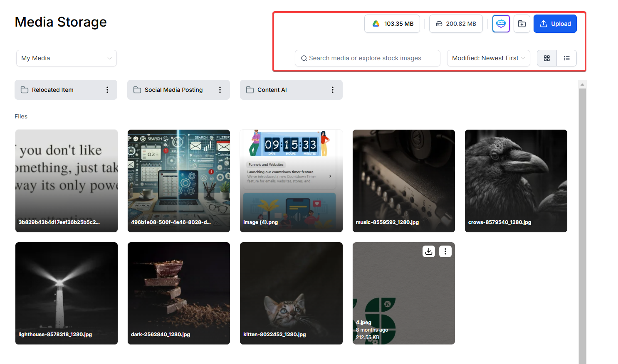Click the folder icon beside Content AI
Image resolution: width=618 pixels, height=364 pixels.
[x=250, y=90]
